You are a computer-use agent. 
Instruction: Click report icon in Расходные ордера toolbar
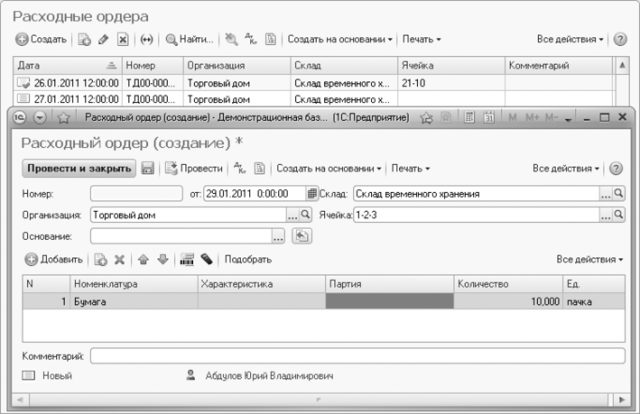pyautogui.click(x=270, y=39)
